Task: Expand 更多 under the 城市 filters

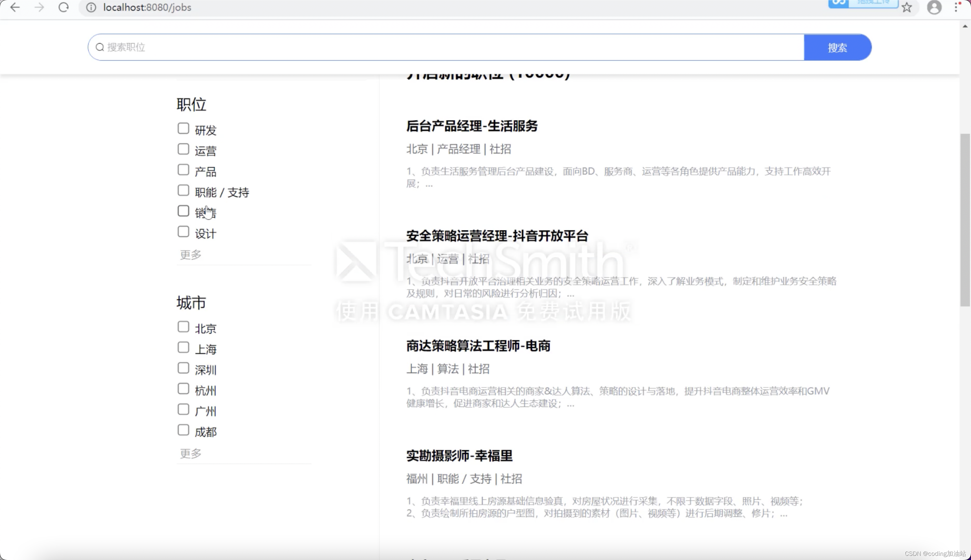Action: [x=191, y=453]
